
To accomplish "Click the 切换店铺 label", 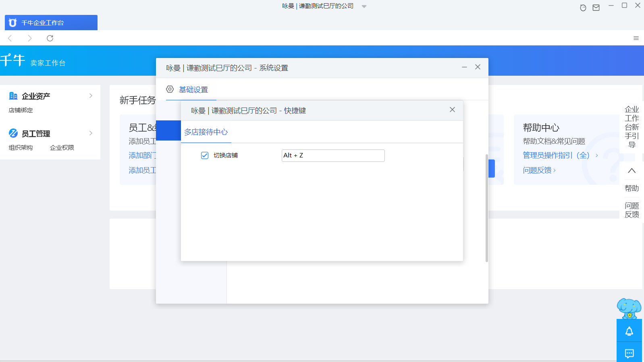I will [x=226, y=155].
